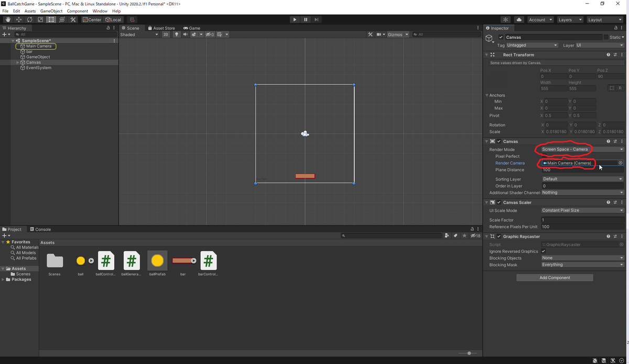Image resolution: width=629 pixels, height=364 pixels.
Task: Select the combined Transform tool
Action: coord(62,19)
